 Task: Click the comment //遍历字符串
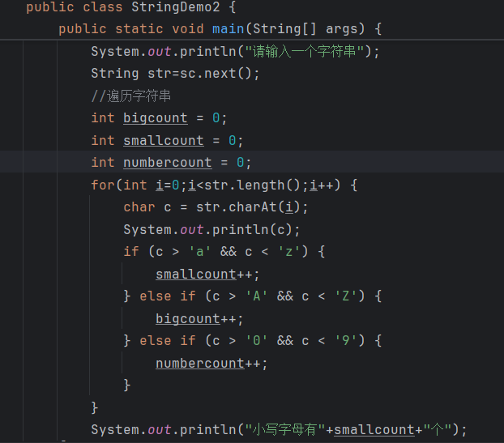130,96
